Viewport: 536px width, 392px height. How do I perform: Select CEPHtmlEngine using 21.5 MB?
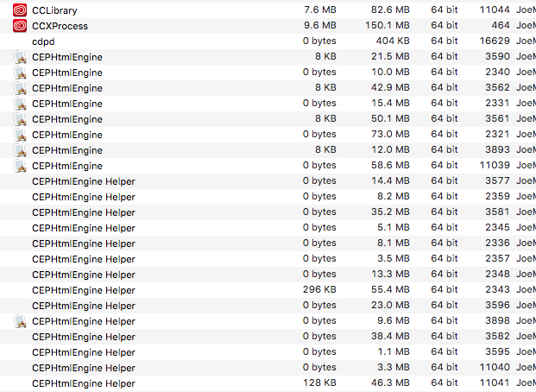click(268, 57)
